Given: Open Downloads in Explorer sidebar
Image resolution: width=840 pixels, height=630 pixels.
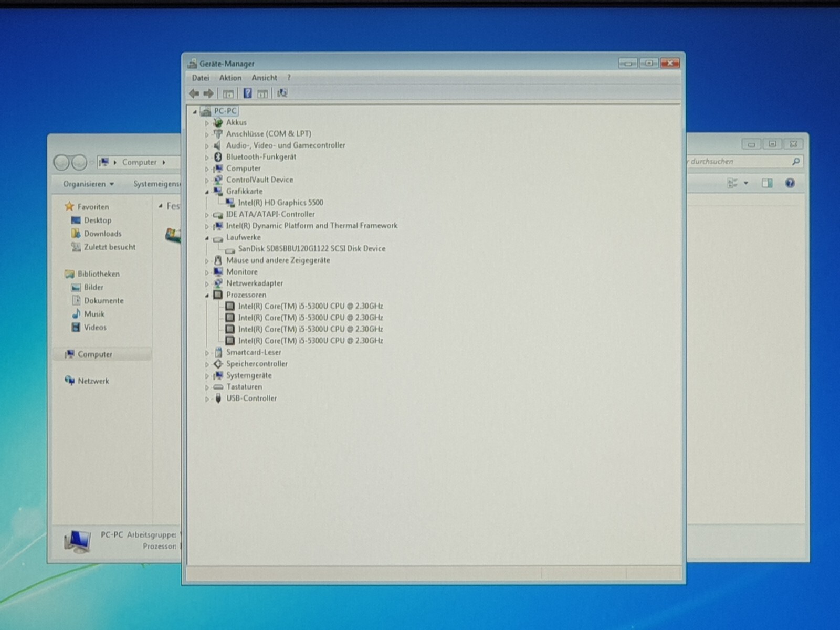Looking at the screenshot, I should pos(103,234).
